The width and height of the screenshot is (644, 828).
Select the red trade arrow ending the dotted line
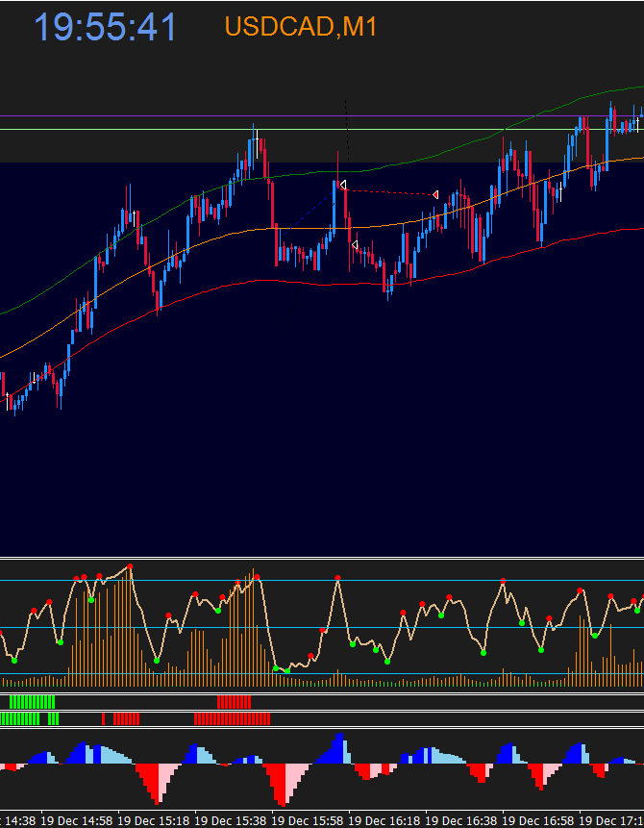[435, 195]
